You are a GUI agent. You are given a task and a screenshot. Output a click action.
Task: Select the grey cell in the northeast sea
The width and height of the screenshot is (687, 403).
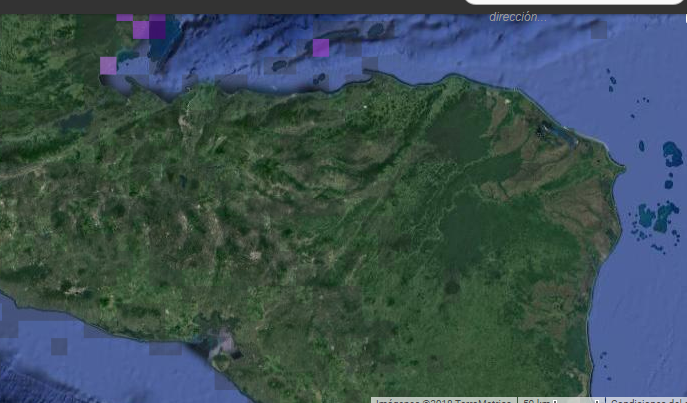[599, 30]
